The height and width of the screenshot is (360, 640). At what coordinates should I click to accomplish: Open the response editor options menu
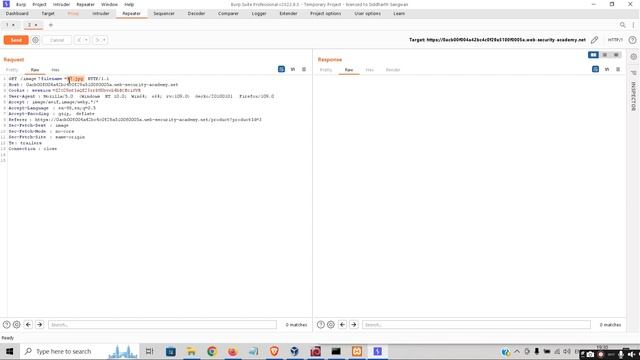[x=618, y=69]
